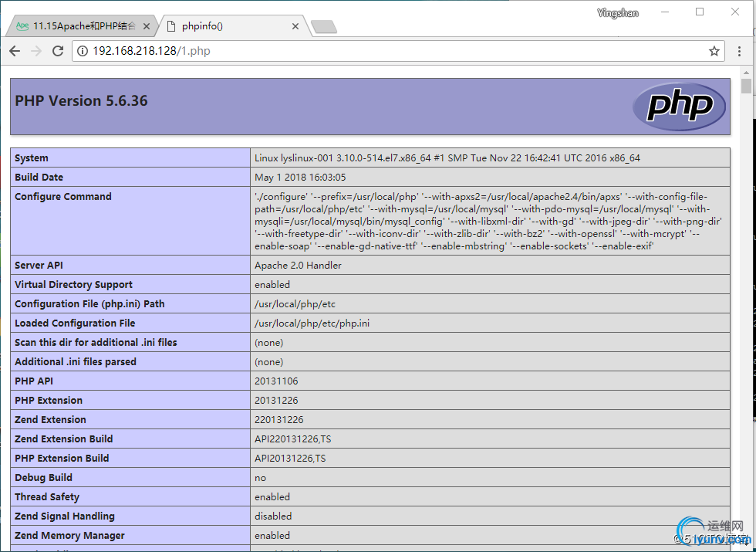The width and height of the screenshot is (756, 552).
Task: Click the API20131226,TS value
Action: click(290, 458)
